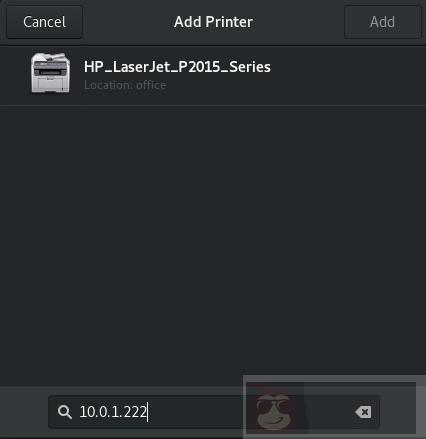
Task: Click the Add Printer dialog title
Action: (213, 22)
